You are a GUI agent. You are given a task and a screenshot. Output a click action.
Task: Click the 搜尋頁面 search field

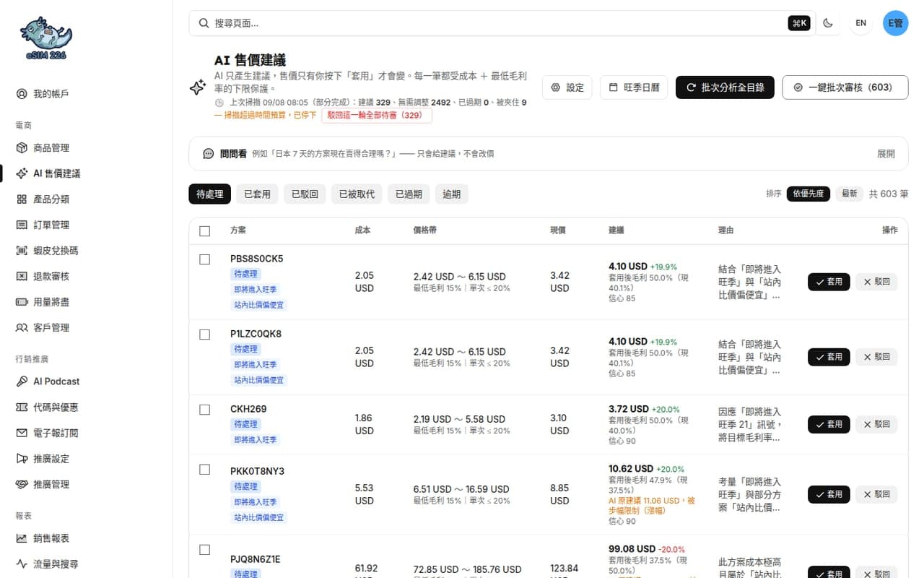click(502, 23)
